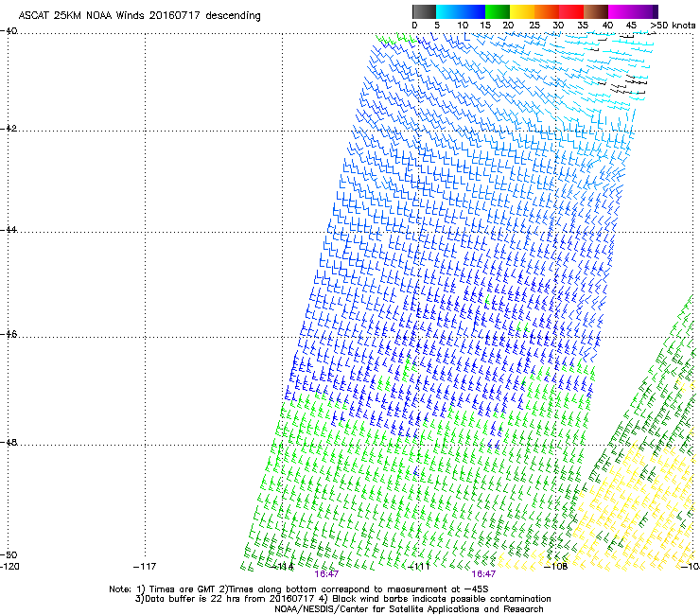Click the magenta 40-45 knots legend color
The image size is (700, 615).
[621, 11]
